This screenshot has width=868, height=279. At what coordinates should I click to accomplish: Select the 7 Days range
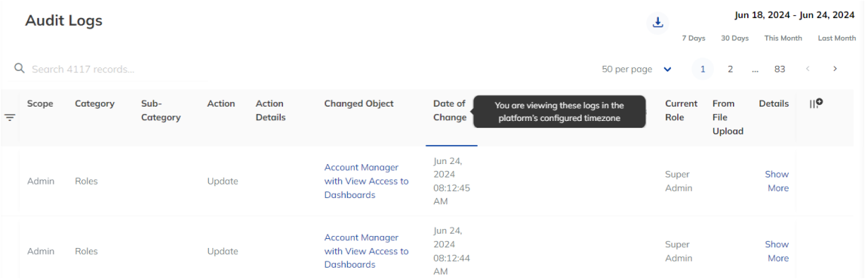pyautogui.click(x=694, y=39)
